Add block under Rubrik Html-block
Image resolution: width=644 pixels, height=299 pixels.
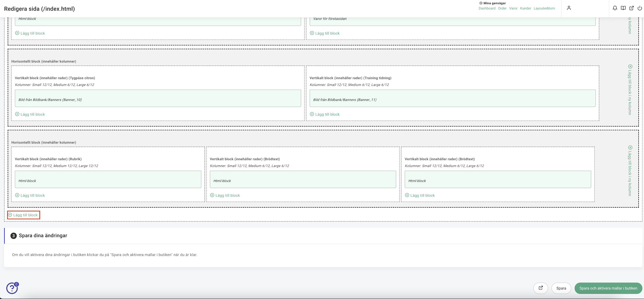click(30, 195)
